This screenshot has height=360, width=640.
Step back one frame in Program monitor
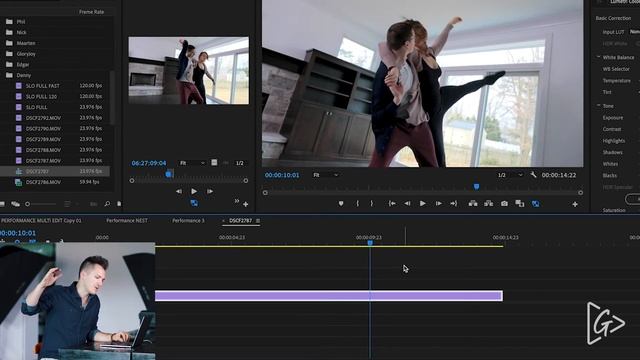407,203
